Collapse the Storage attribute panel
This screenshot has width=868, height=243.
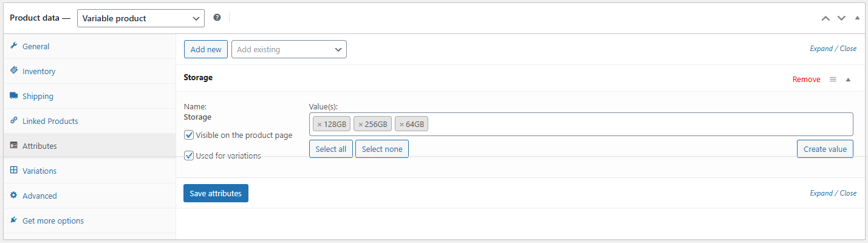click(x=849, y=80)
